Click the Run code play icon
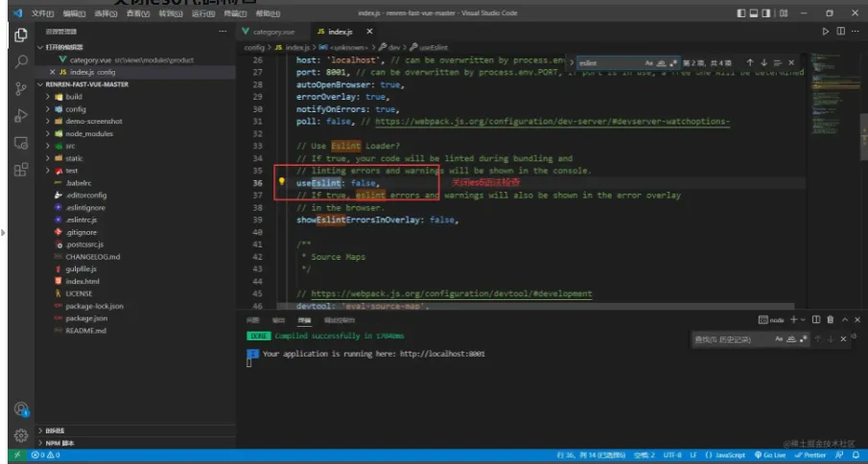This screenshot has width=868, height=464. [x=826, y=32]
